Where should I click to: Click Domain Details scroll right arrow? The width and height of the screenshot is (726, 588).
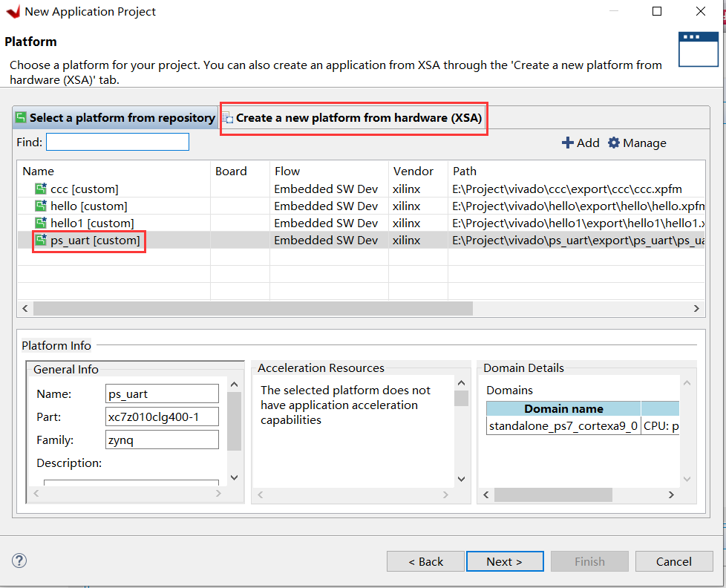pyautogui.click(x=671, y=494)
